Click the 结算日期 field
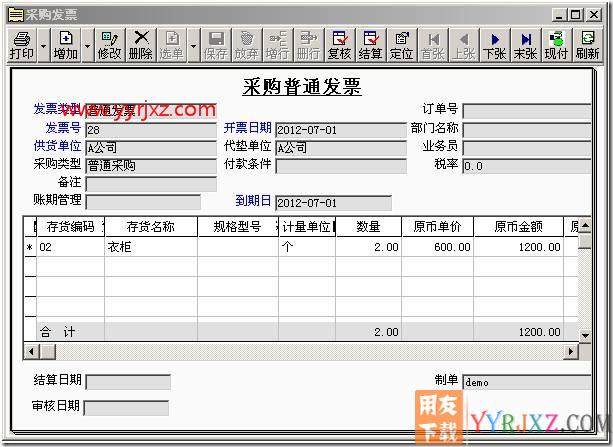 click(x=128, y=382)
